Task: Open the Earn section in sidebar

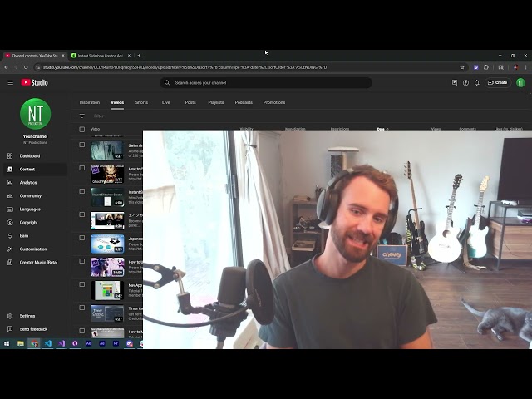Action: coord(24,236)
